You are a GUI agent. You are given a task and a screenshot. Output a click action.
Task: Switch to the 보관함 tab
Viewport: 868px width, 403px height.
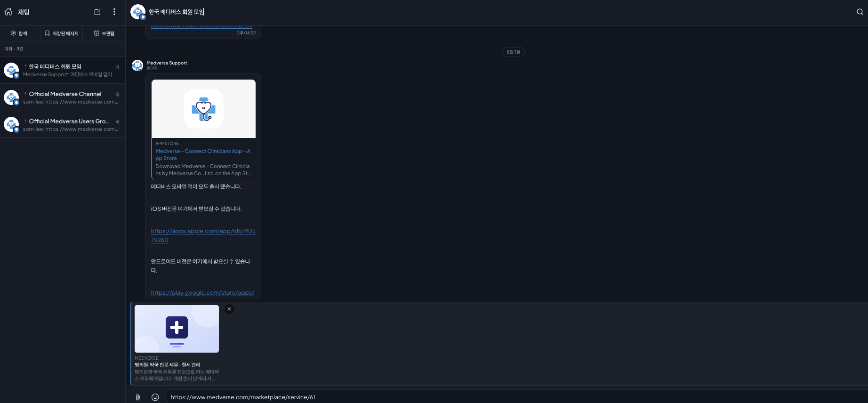(x=104, y=33)
